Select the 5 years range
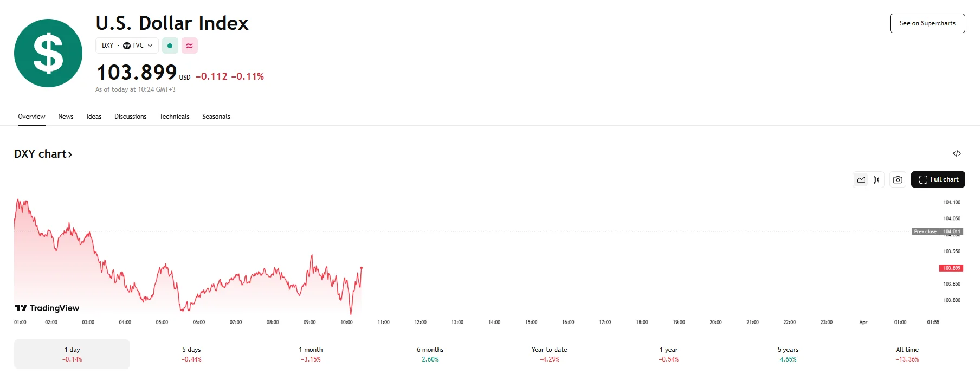This screenshot has width=980, height=387. click(x=788, y=354)
